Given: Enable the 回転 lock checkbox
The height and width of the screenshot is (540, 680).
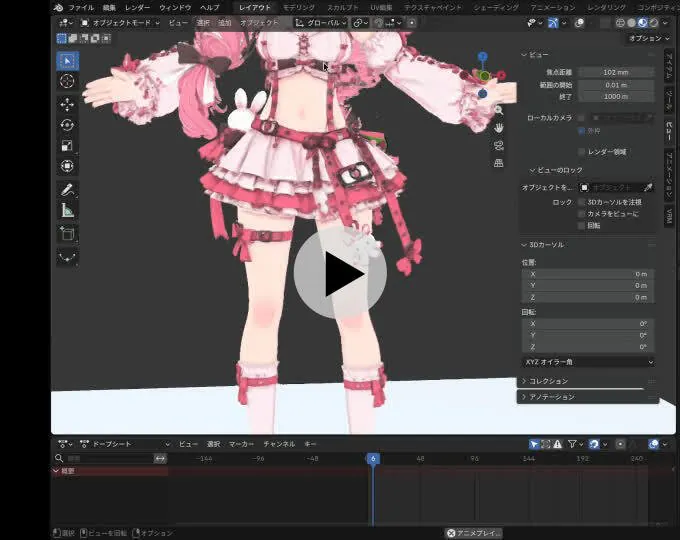Looking at the screenshot, I should 582,226.
